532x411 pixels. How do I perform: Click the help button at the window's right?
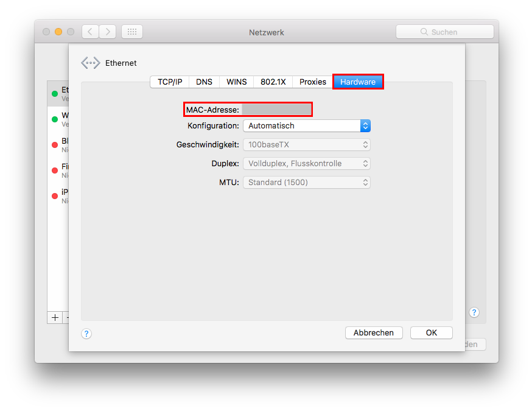coord(474,312)
